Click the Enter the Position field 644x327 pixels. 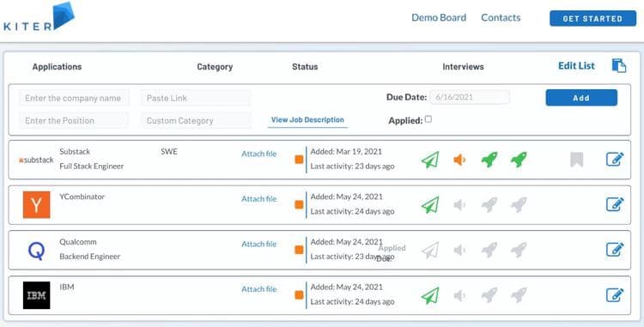74,121
